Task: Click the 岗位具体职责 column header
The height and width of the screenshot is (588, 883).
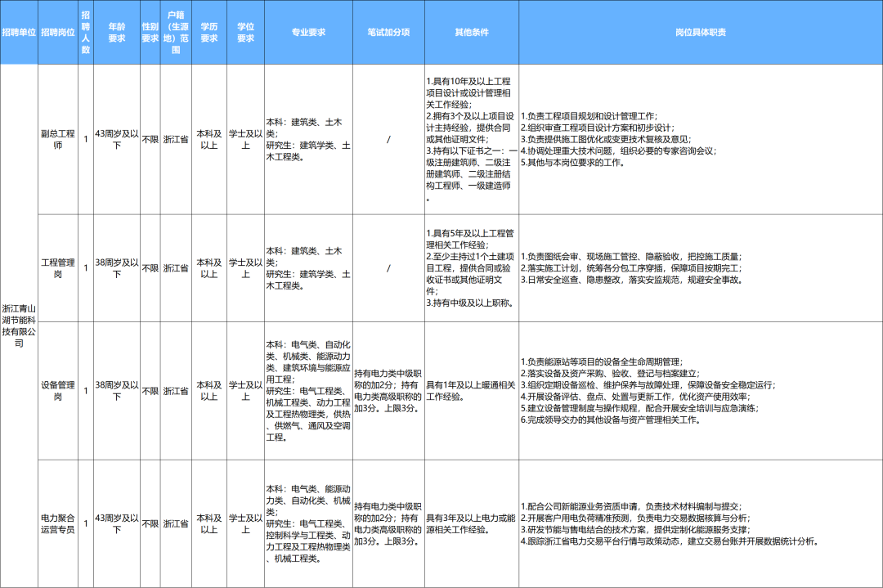Action: click(x=701, y=32)
